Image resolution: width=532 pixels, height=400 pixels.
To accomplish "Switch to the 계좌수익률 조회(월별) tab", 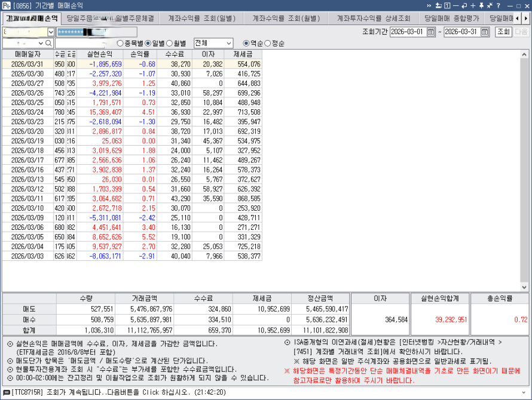I will (x=287, y=18).
